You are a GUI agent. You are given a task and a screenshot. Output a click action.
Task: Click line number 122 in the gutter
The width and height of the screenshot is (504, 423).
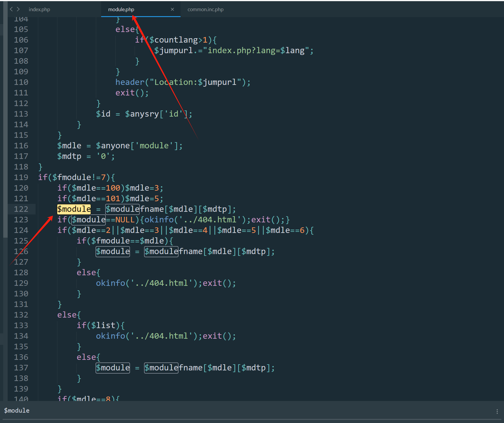click(x=21, y=209)
